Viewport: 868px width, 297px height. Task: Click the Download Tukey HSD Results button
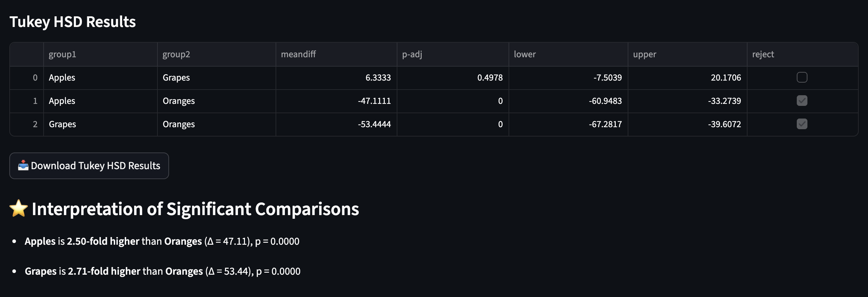[89, 165]
